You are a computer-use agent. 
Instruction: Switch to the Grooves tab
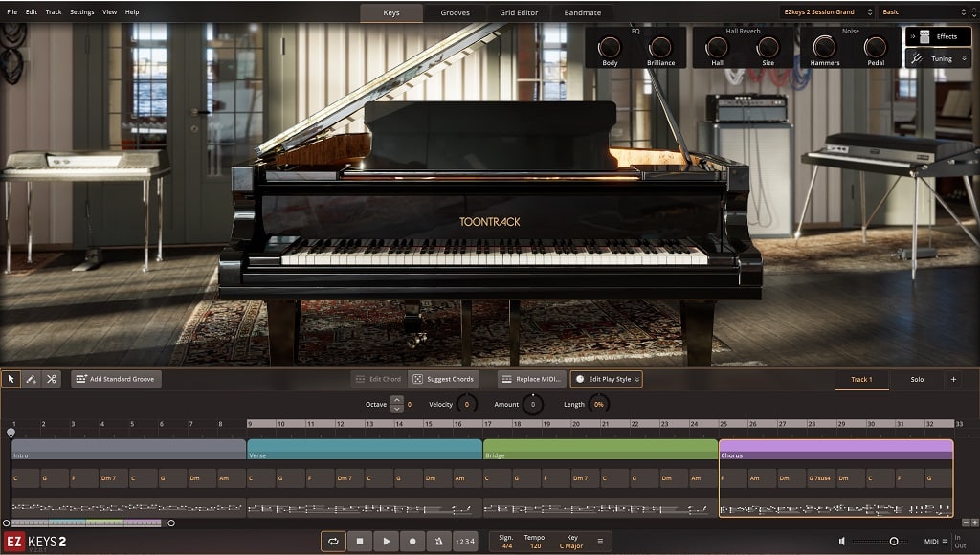(455, 12)
